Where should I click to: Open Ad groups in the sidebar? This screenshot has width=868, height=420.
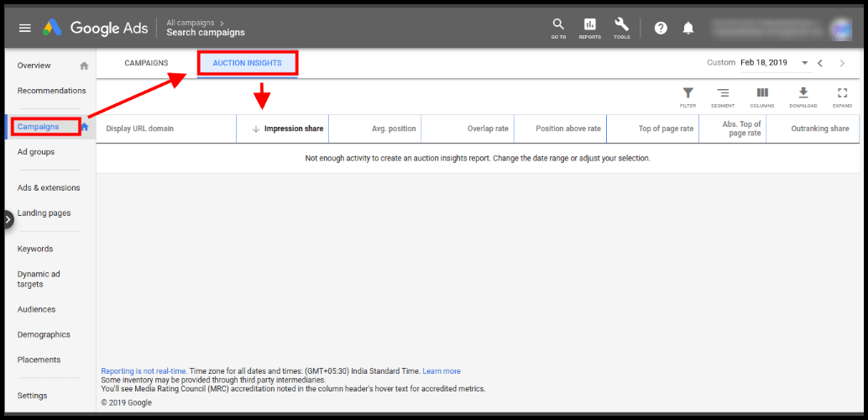pos(36,151)
